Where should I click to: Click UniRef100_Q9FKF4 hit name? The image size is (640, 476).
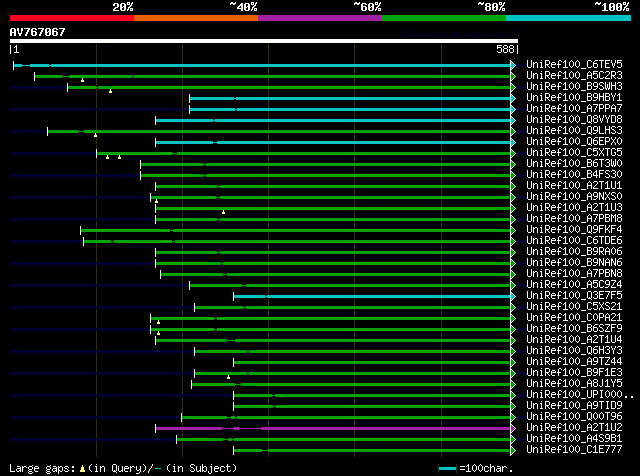coord(574,230)
